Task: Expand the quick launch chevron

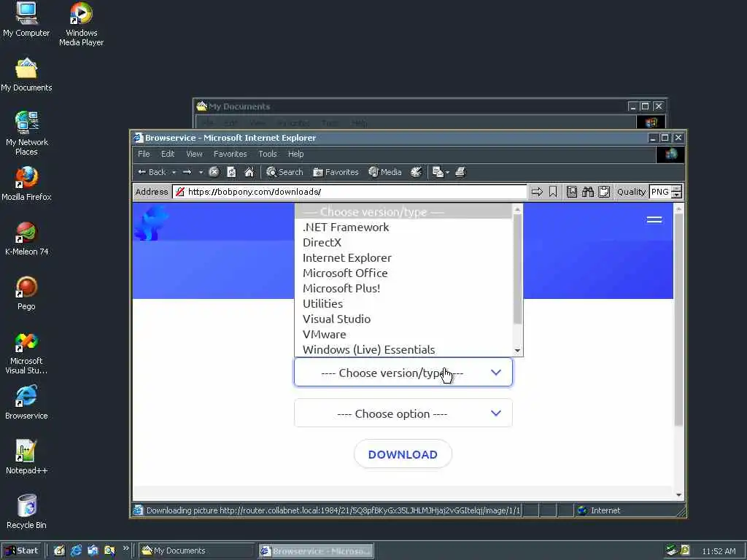Action: (x=125, y=548)
